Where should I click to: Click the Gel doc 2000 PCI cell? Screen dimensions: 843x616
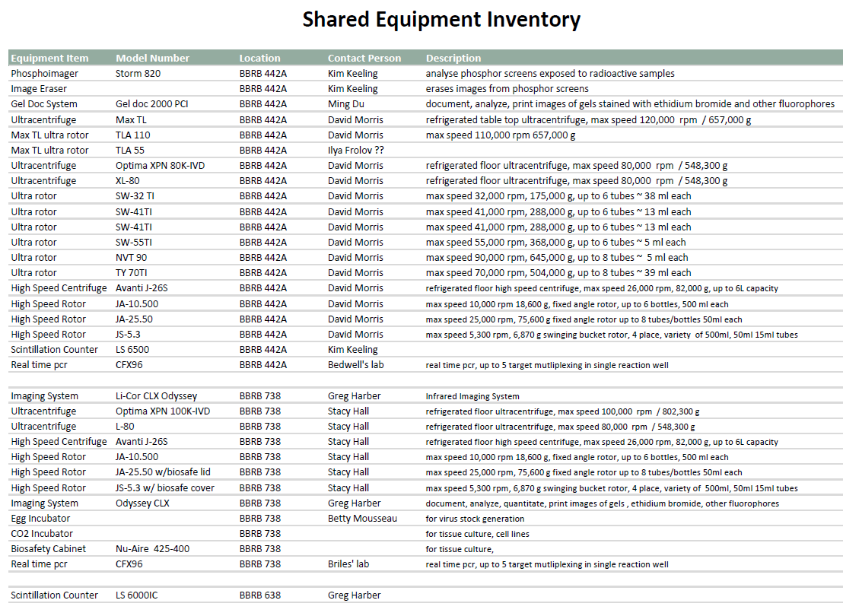(x=151, y=104)
